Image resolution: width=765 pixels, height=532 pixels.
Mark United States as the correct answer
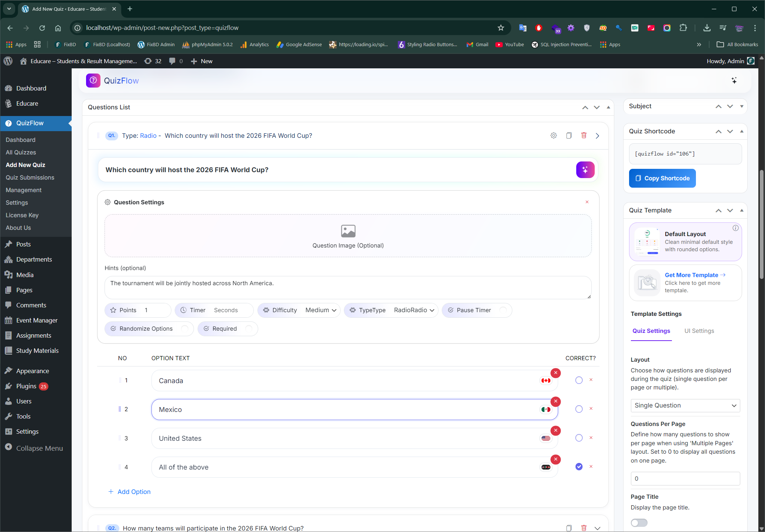coord(579,438)
